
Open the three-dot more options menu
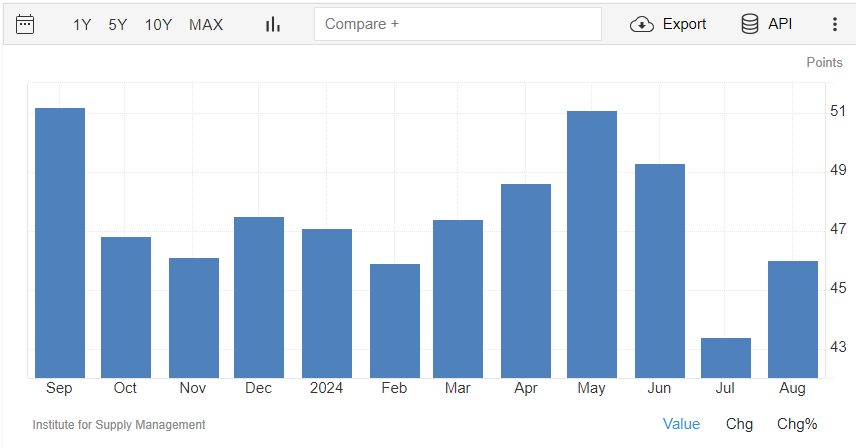pyautogui.click(x=835, y=24)
